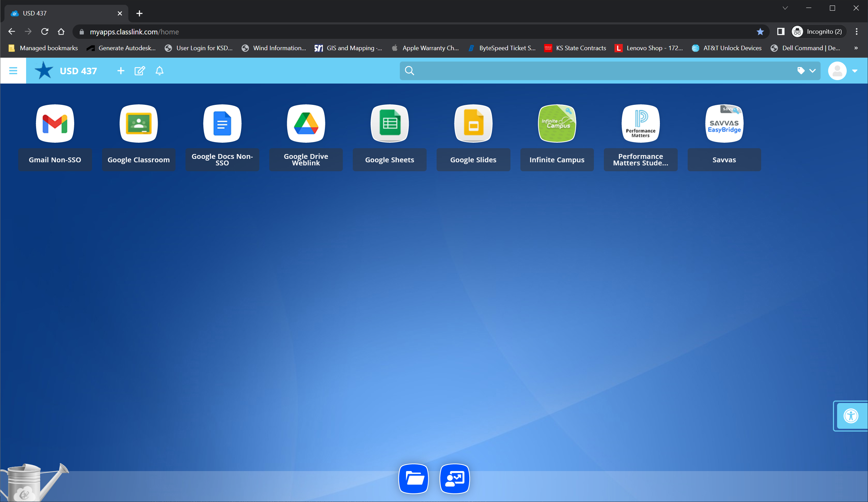868x502 pixels.
Task: Open the Gmail Non-SSO app icon
Action: tap(55, 123)
